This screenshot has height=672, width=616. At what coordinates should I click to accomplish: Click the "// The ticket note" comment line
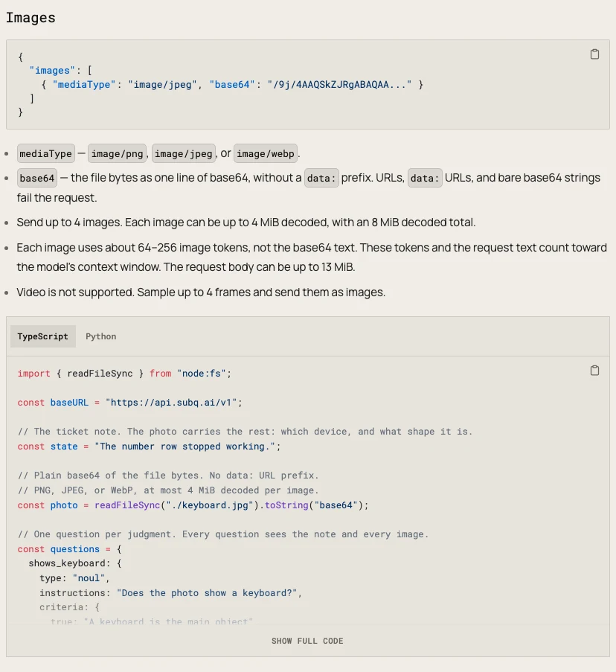coord(245,432)
